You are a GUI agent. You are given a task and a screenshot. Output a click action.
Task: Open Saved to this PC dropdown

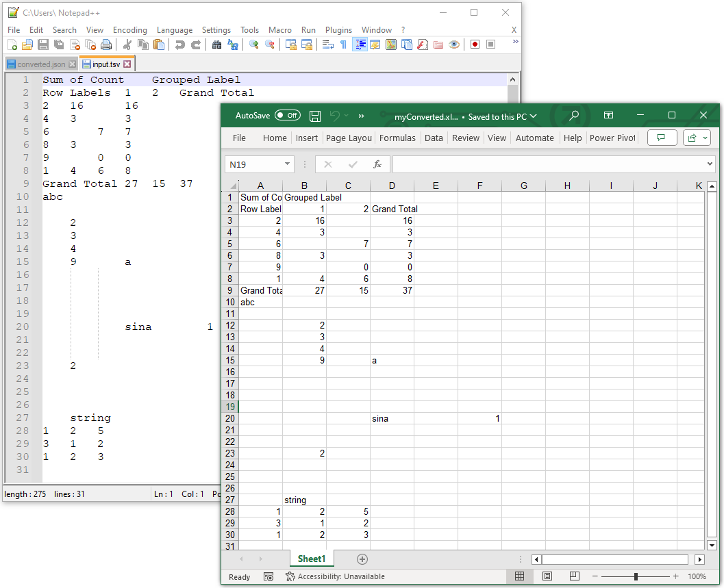point(502,117)
